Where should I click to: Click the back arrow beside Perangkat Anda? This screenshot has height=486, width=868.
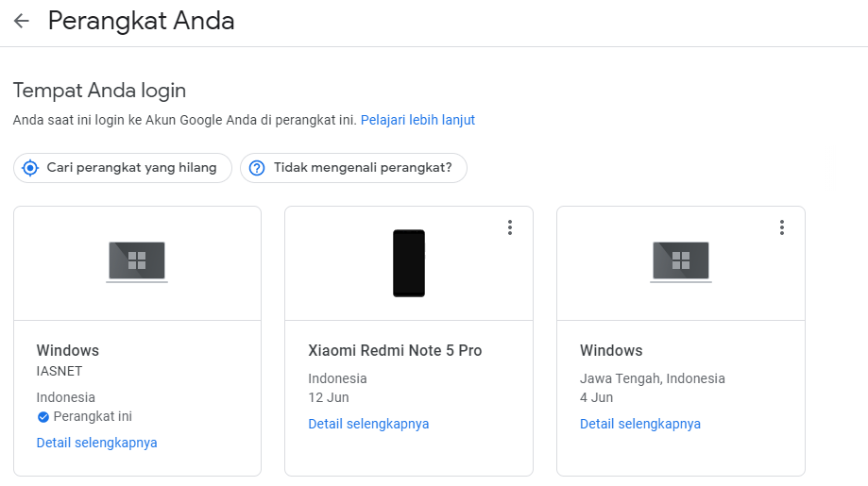pos(22,22)
